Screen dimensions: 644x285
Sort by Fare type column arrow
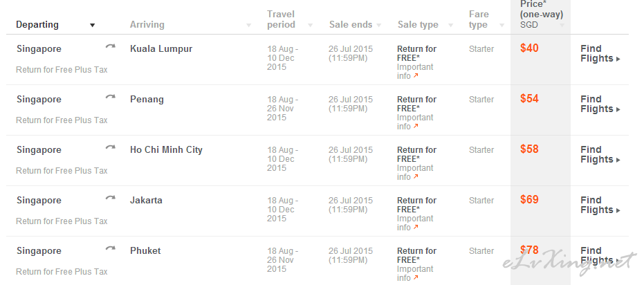click(502, 26)
